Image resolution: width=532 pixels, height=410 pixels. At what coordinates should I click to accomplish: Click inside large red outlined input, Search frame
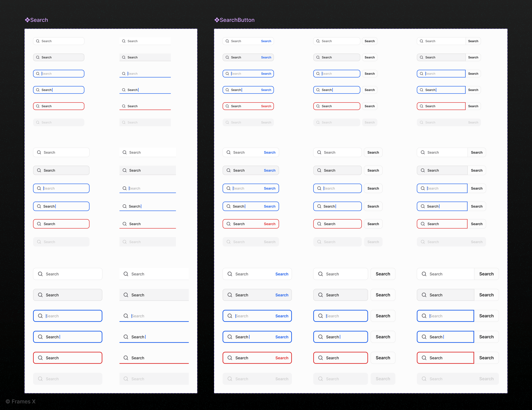click(68, 358)
